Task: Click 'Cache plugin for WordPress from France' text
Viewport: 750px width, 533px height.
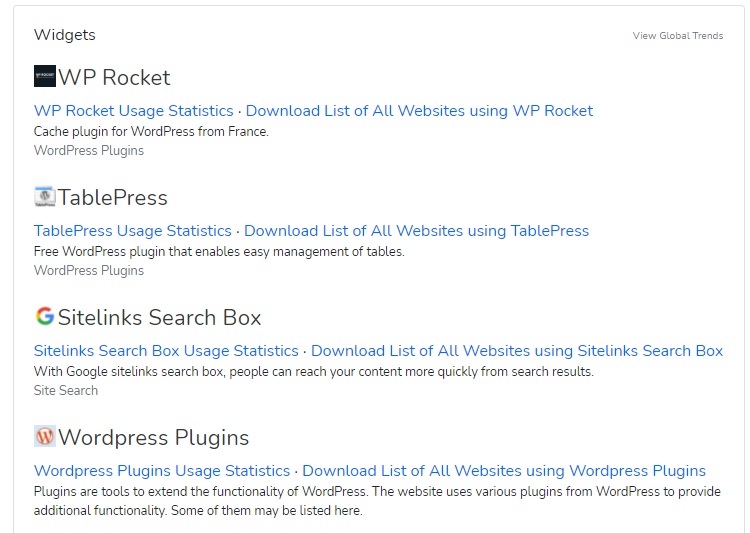Action: tap(151, 132)
